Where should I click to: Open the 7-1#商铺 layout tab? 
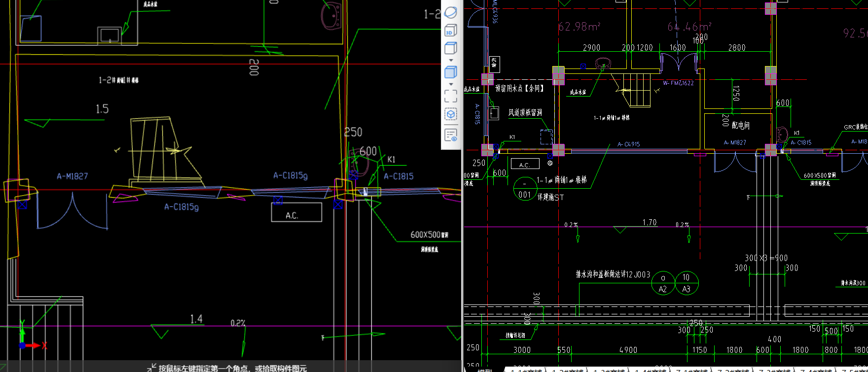[x=691, y=370]
